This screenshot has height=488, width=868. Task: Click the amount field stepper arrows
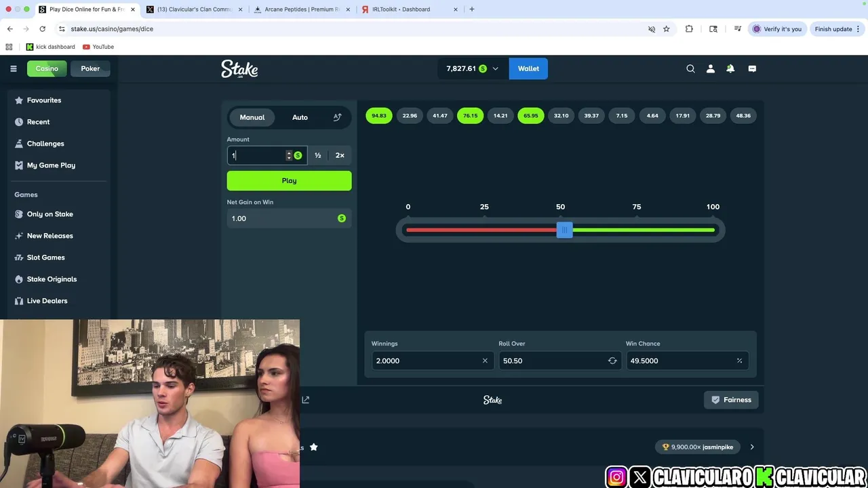pyautogui.click(x=289, y=155)
